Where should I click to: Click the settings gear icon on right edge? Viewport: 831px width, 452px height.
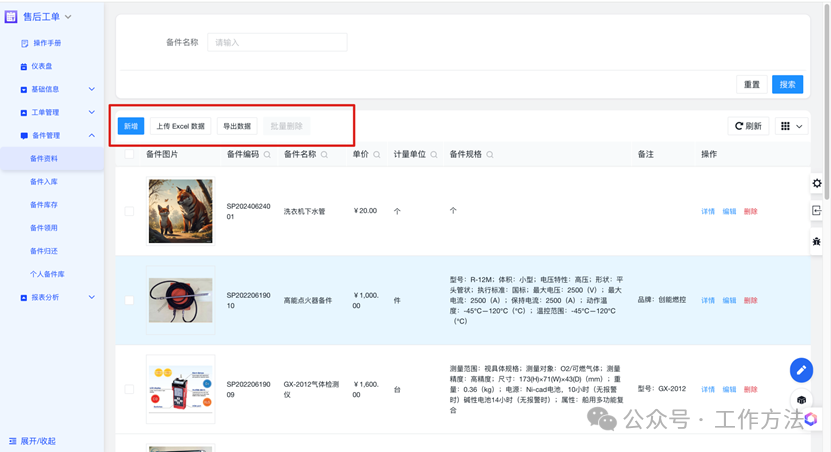(817, 183)
